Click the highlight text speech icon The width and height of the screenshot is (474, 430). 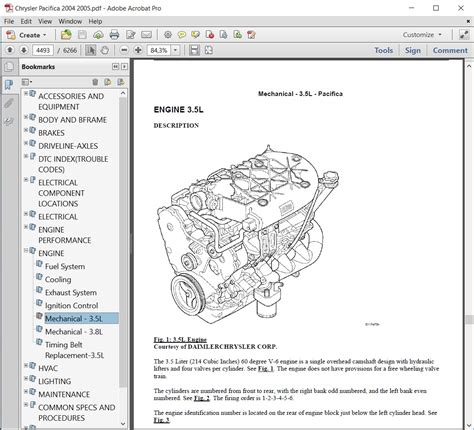point(195,35)
